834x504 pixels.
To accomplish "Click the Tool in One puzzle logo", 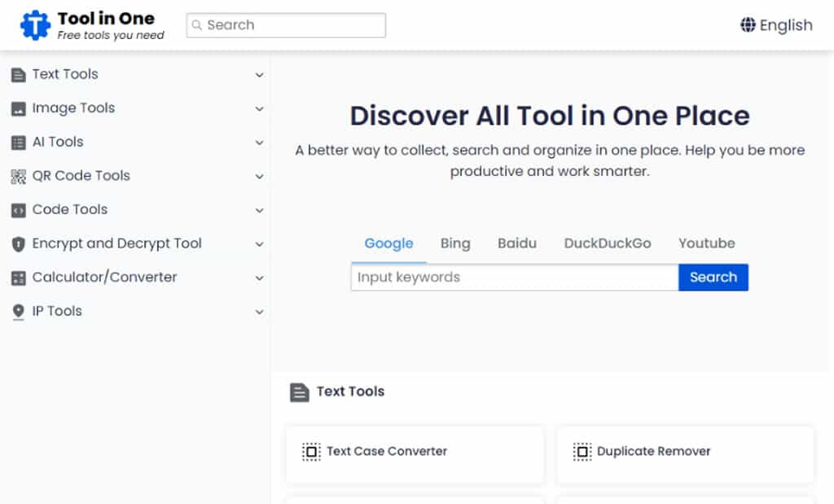I will pos(35,25).
